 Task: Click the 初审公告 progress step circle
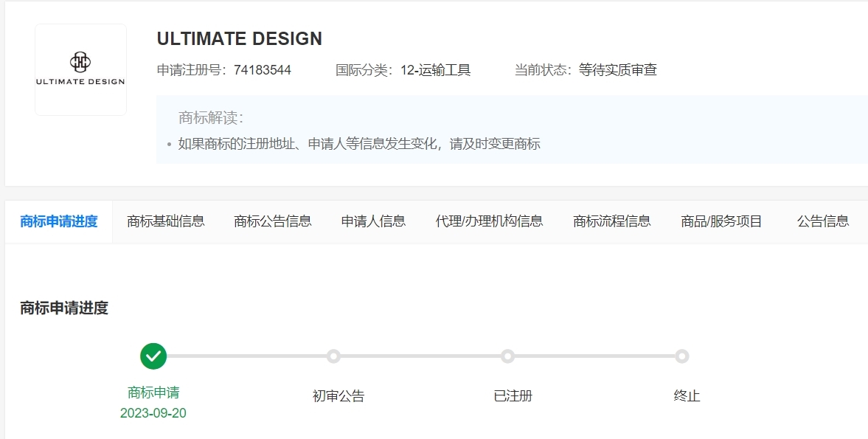pyautogui.click(x=333, y=356)
